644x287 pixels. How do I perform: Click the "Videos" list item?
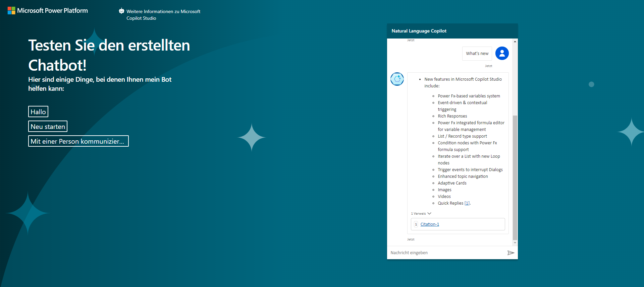[x=444, y=197]
